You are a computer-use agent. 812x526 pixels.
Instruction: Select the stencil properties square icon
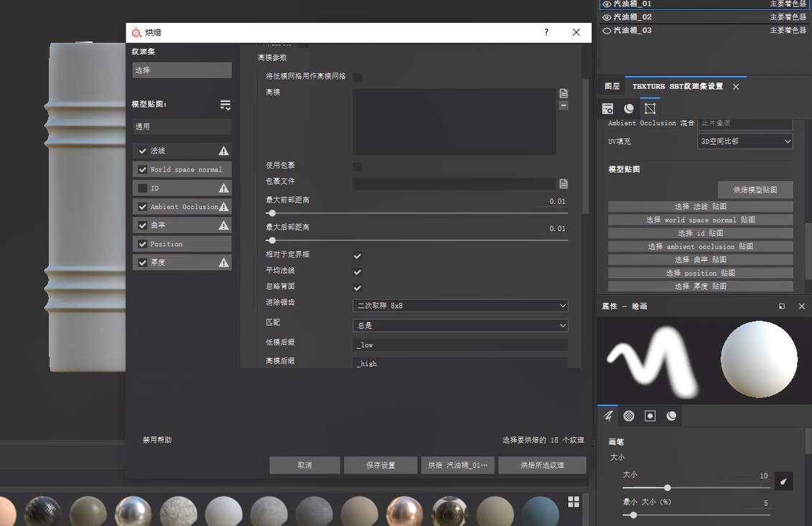click(650, 415)
